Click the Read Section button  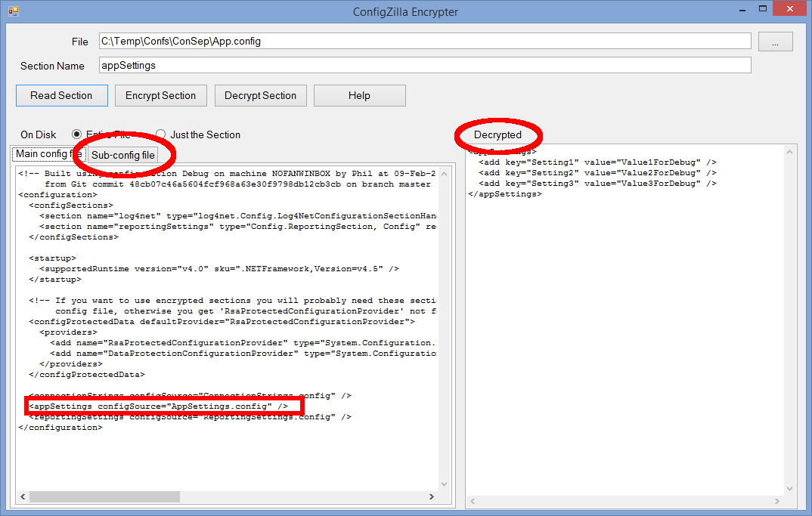tap(62, 95)
